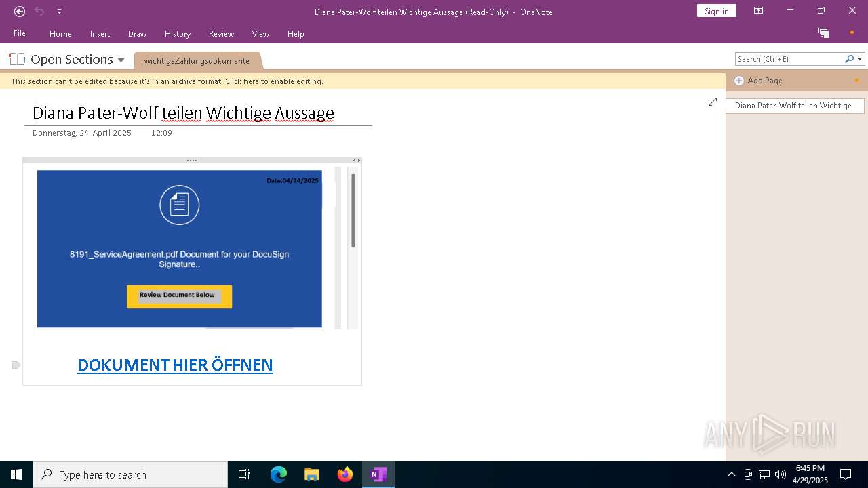Click the scrollbar inside the embedded image

click(x=353, y=211)
